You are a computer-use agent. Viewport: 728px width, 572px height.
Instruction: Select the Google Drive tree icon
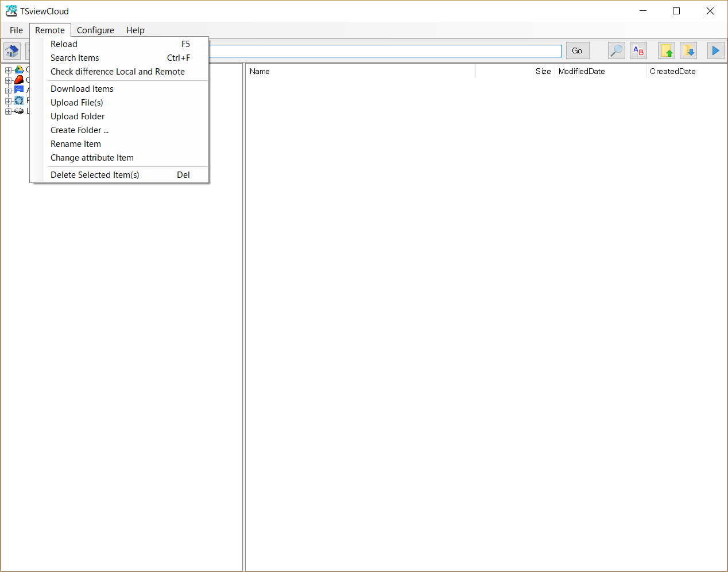coord(19,70)
